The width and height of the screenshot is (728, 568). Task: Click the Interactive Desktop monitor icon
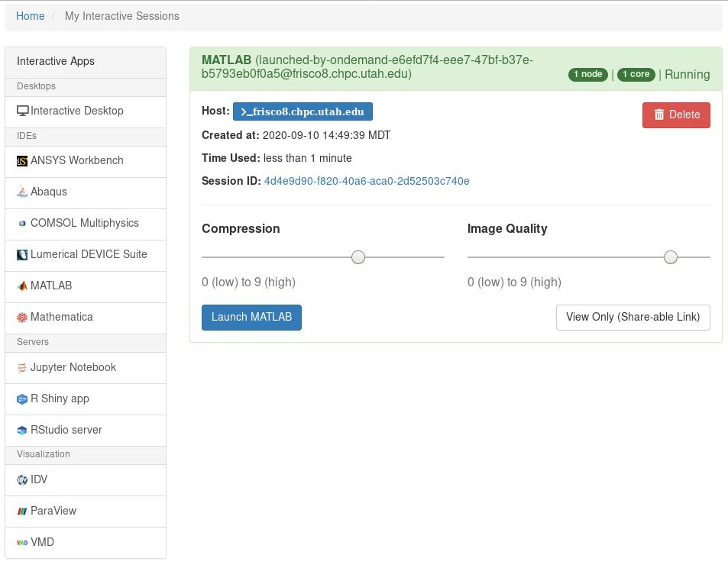pyautogui.click(x=22, y=111)
